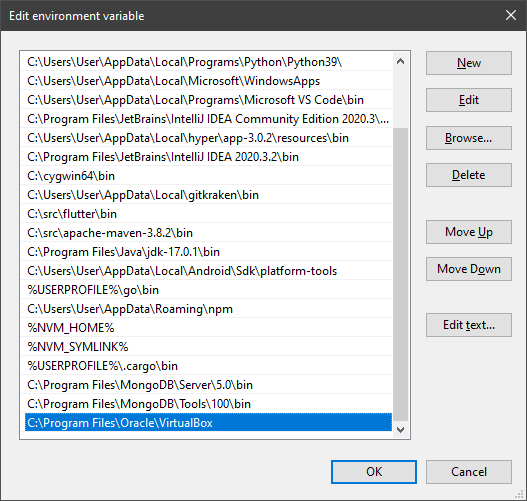
Task: Select the %NVM_HOME% entry
Action: (207, 328)
